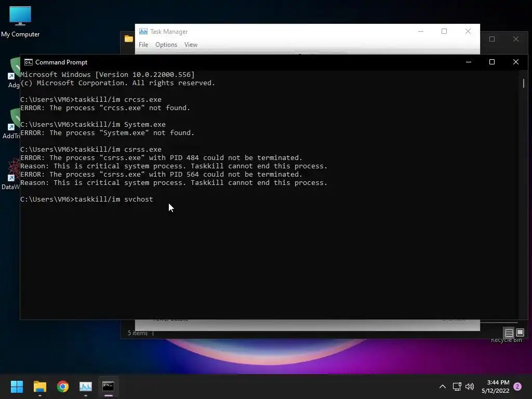Maximize the Command Prompt window
This screenshot has width=532, height=399.
(x=491, y=62)
